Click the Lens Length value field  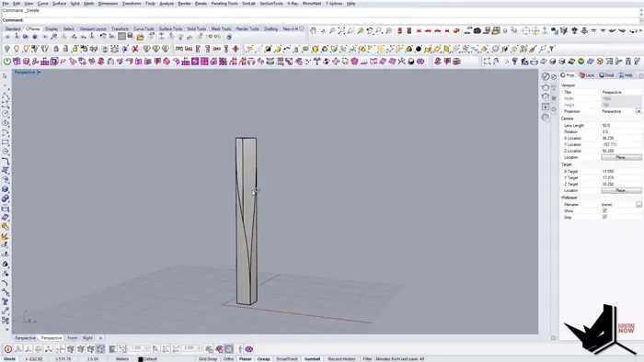click(621, 126)
